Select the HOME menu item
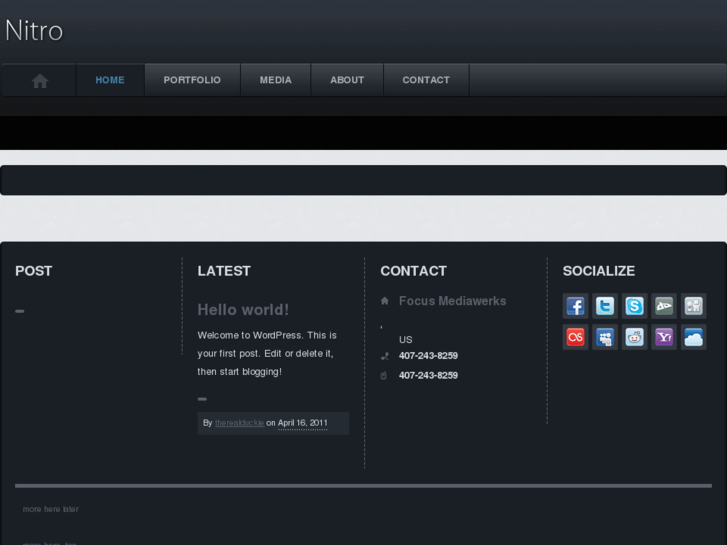Viewport: 727px width, 545px height. coord(110,80)
